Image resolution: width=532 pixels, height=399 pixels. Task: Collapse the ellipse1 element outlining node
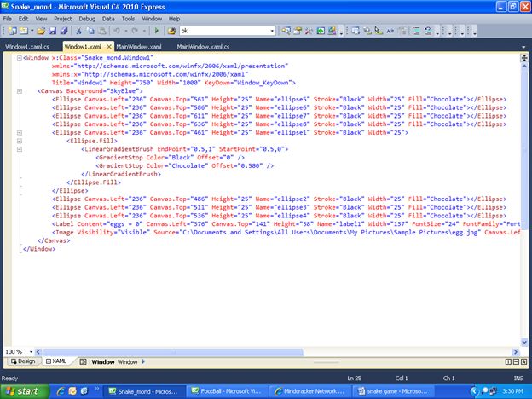coord(20,133)
